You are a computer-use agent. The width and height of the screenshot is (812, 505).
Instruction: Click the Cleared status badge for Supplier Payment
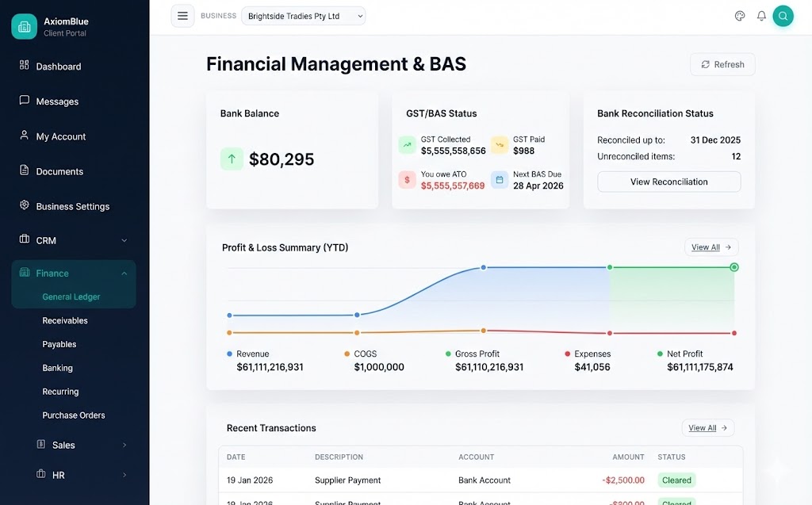point(676,480)
